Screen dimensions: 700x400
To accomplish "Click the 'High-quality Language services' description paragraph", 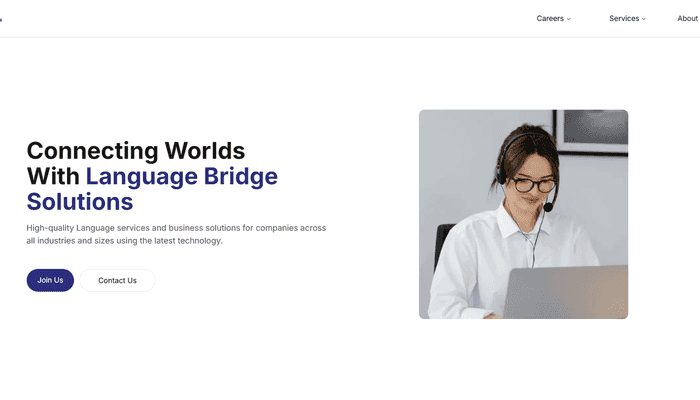I will (x=176, y=234).
